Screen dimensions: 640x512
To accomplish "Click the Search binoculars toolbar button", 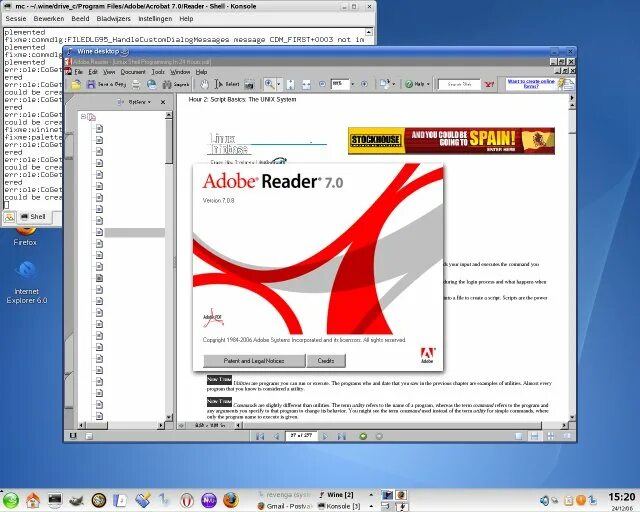I will [176, 85].
